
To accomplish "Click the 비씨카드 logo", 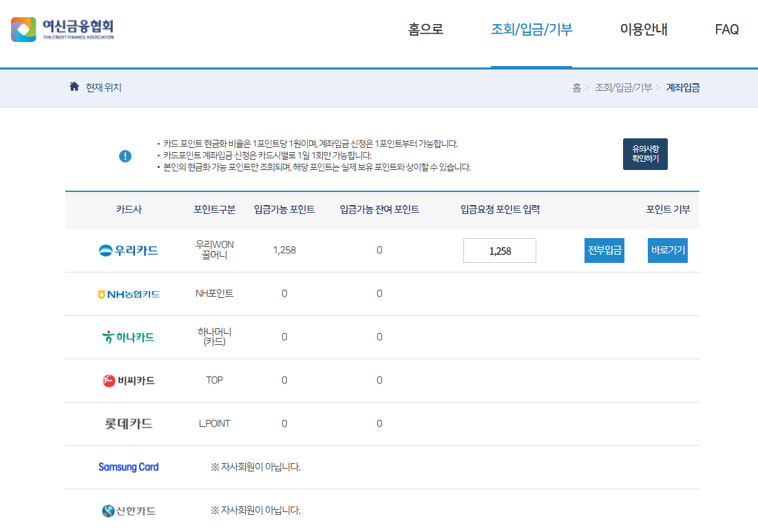I will (x=129, y=381).
